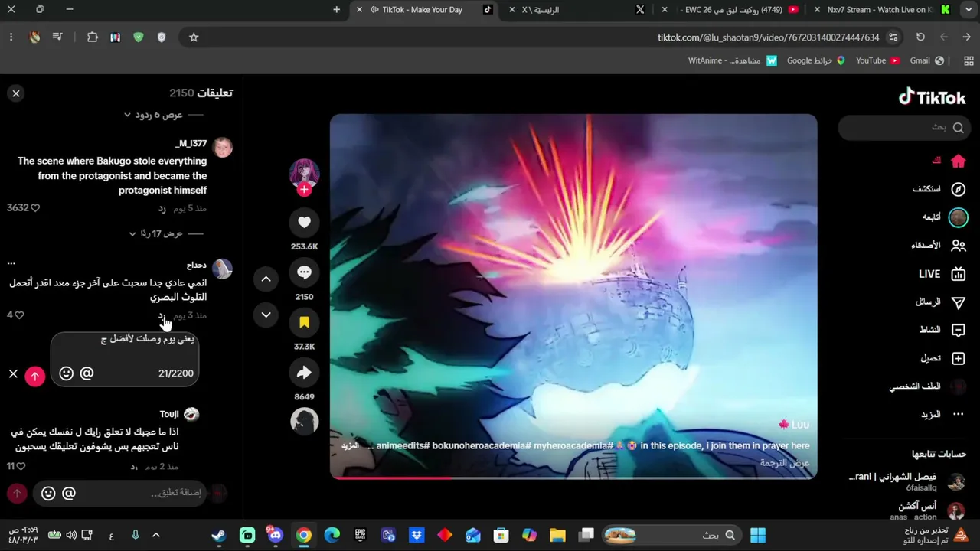
Task: Close the comments panel with the X
Action: coord(16,93)
